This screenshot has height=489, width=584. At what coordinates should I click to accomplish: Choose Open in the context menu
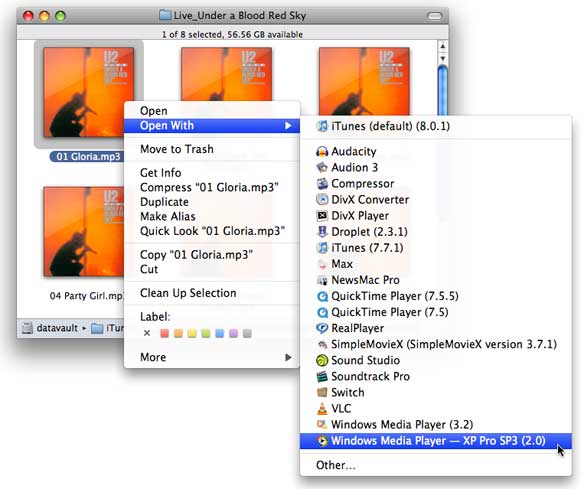212,111
